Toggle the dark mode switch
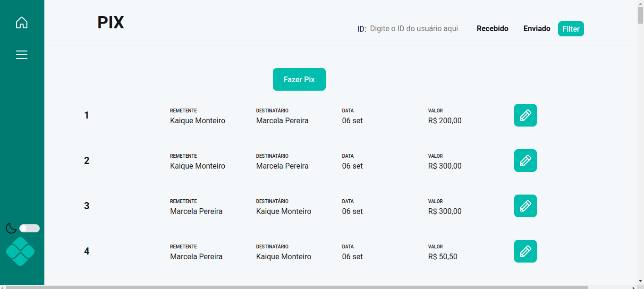Screen dimensions: 644x289 point(29,228)
